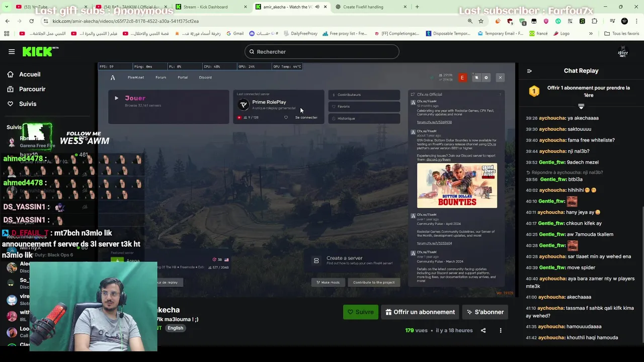644x362 pixels.
Task: Open the Temporary Email bookmark
Action: [500, 34]
